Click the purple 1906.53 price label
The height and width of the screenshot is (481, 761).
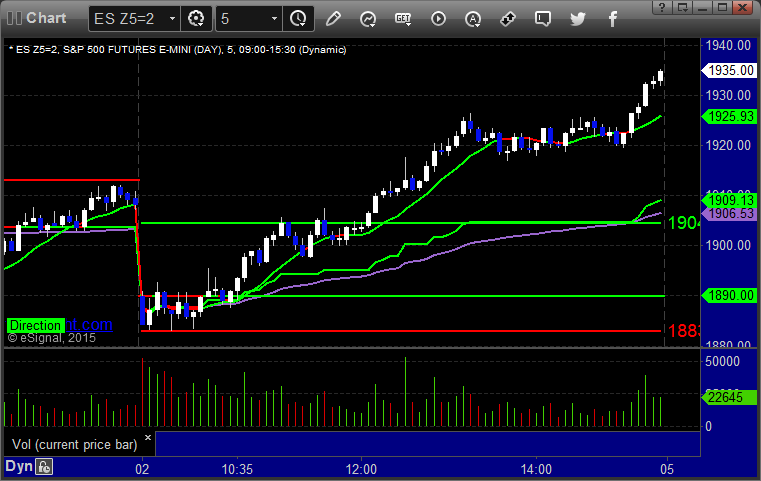729,214
